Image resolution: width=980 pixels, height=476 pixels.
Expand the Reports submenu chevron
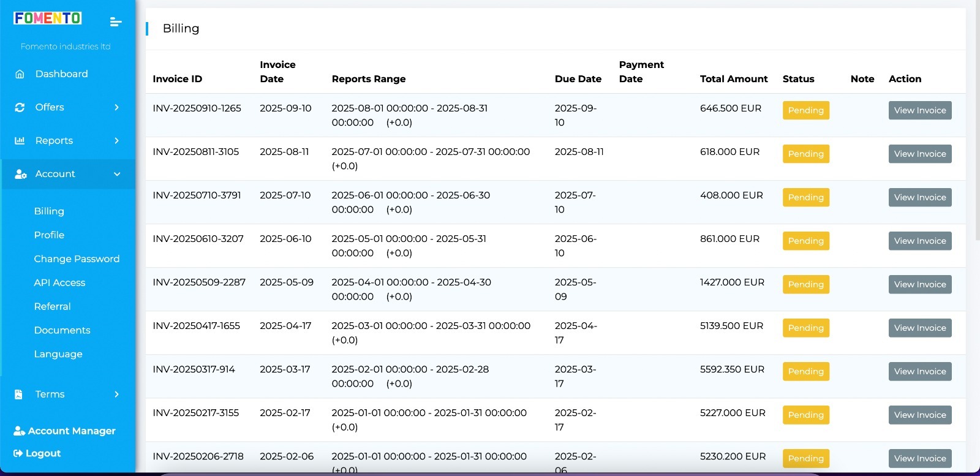tap(117, 141)
